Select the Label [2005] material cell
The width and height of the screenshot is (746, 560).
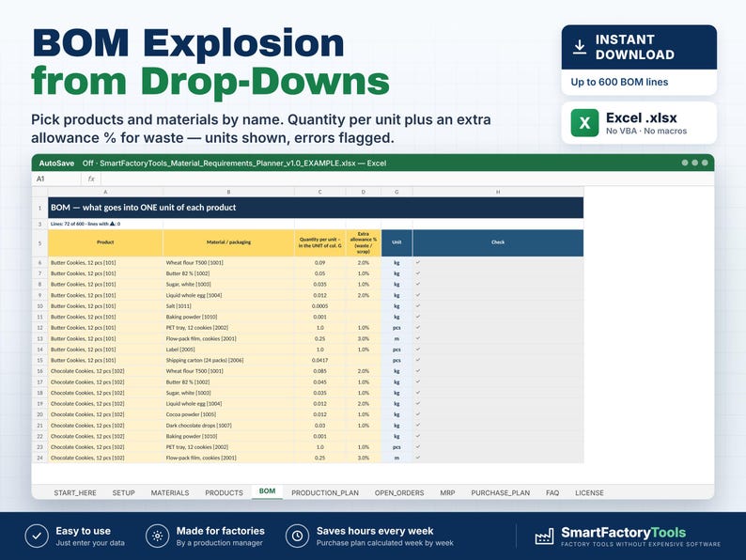(228, 350)
